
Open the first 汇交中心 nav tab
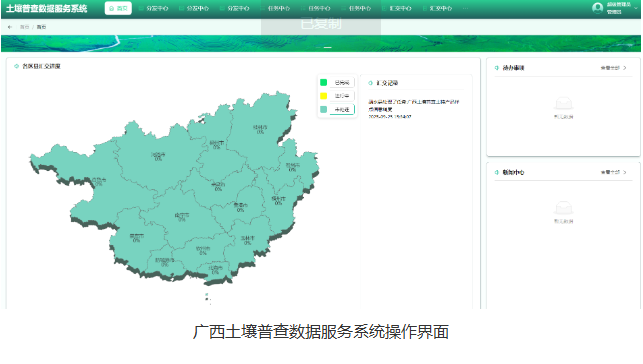click(397, 8)
